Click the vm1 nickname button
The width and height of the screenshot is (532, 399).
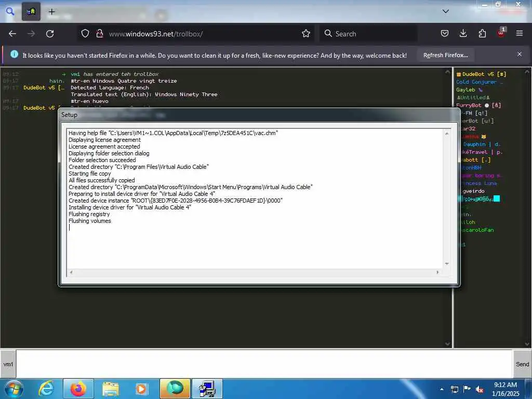click(8, 364)
